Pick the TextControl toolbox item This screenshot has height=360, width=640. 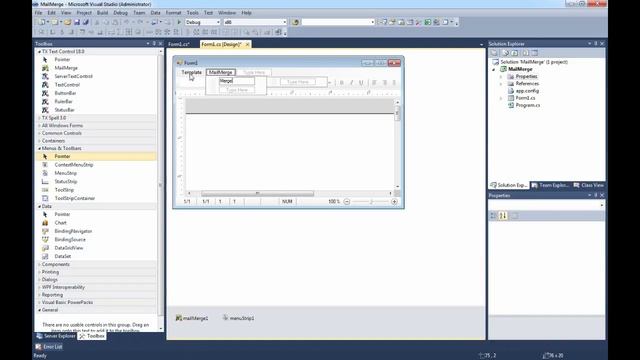(x=67, y=85)
